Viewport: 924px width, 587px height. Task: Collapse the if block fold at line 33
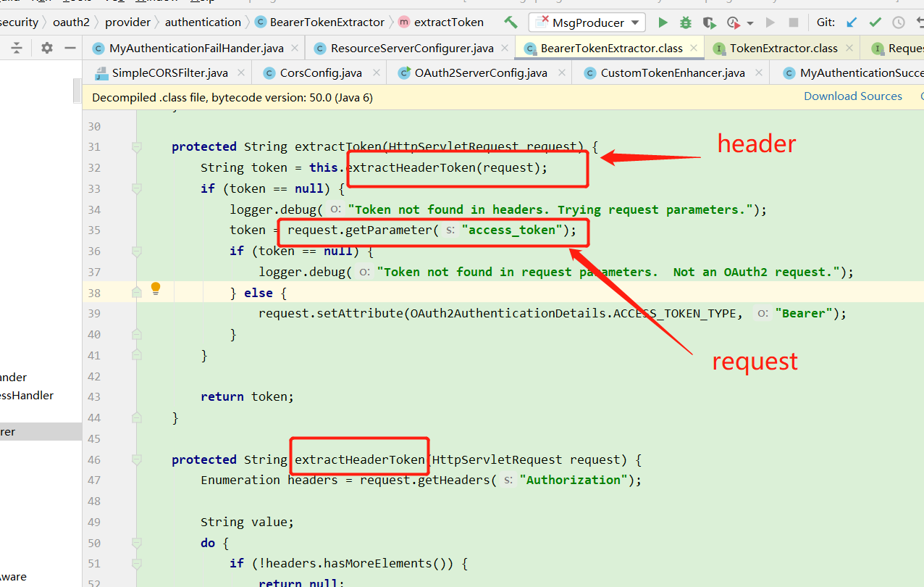(x=137, y=188)
